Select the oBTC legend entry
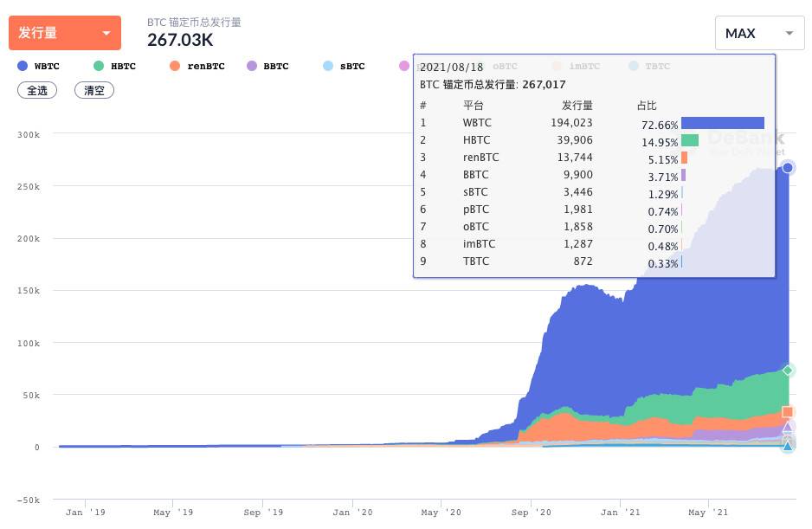812x529 pixels. point(504,66)
